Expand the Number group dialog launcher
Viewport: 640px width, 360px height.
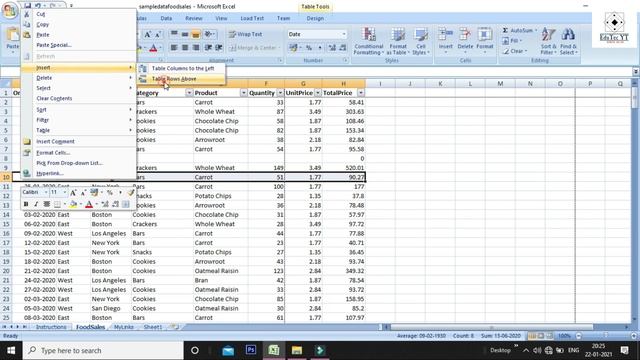pos(345,60)
